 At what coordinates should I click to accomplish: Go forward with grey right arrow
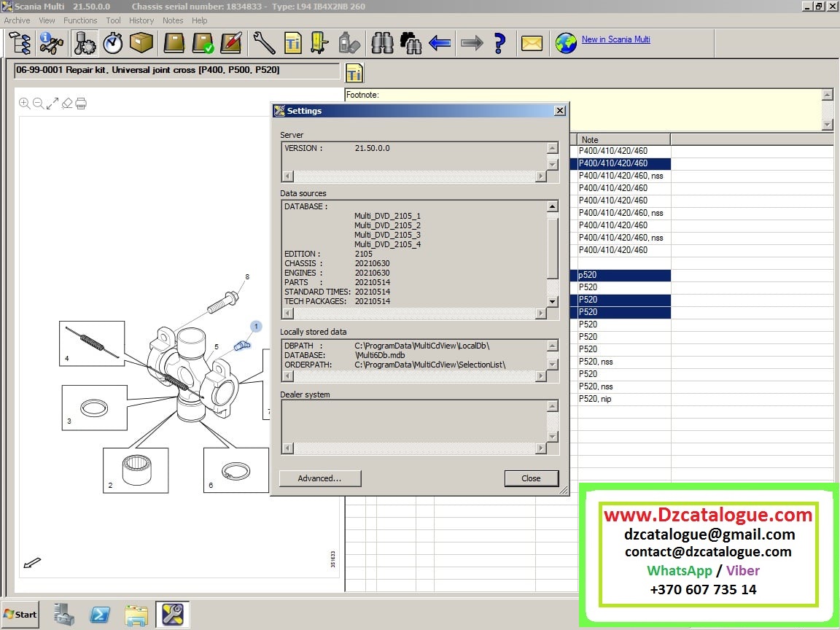tap(472, 43)
